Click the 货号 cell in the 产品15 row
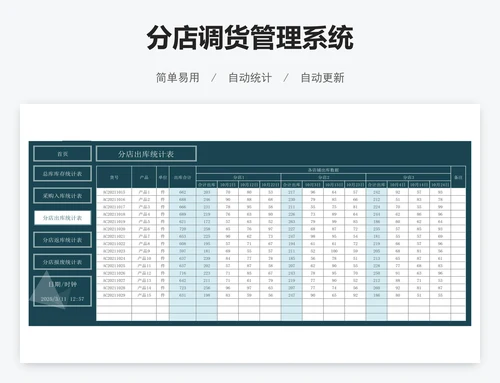This screenshot has width=500, height=383. 114,295
